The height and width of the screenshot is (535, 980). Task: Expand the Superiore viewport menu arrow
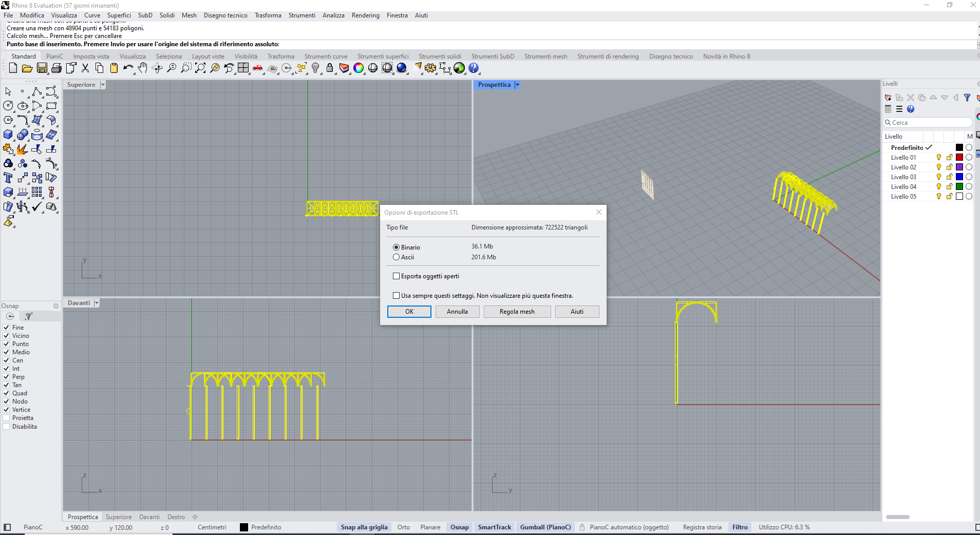[103, 85]
